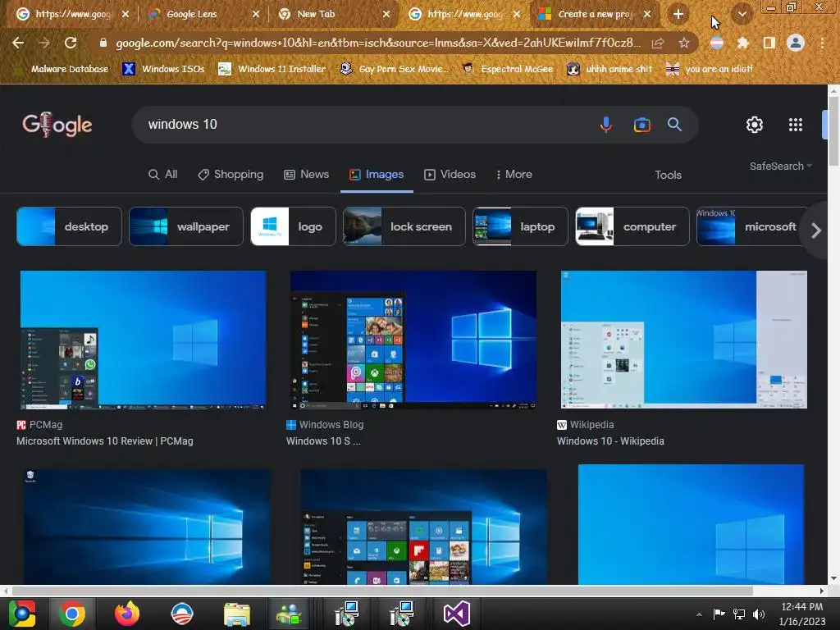Switch to Create a new project tab
This screenshot has width=840, height=630.
coord(595,15)
